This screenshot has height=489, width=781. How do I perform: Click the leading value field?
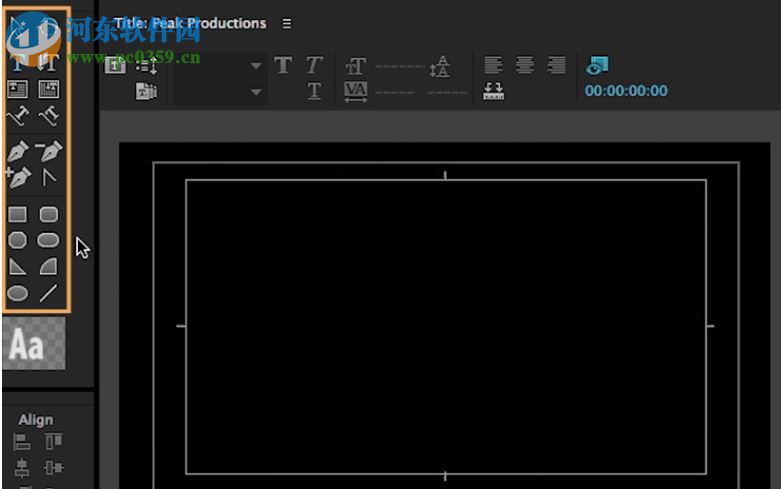pyautogui.click(x=447, y=92)
